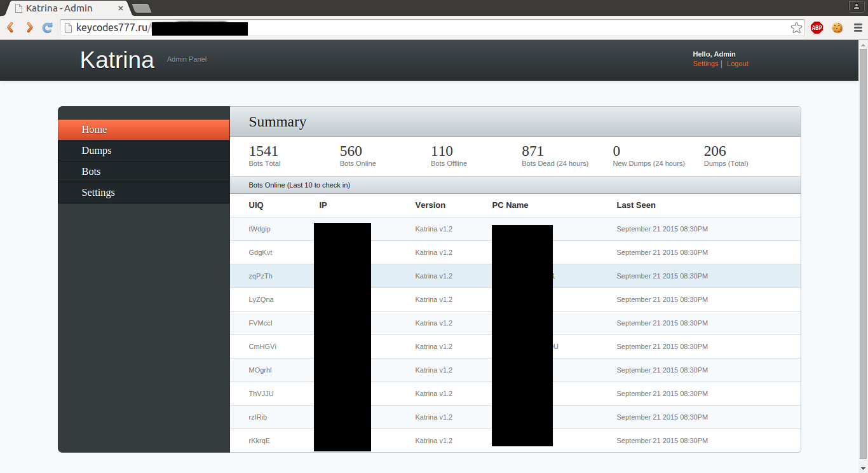Open the cookie extension icon
Viewport: 868px width, 473px height.
click(x=837, y=27)
